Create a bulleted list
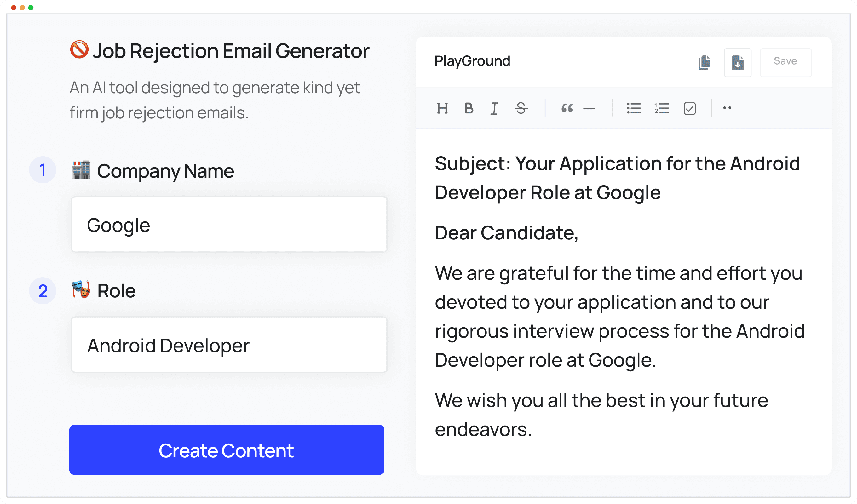This screenshot has width=857, height=504. [634, 108]
